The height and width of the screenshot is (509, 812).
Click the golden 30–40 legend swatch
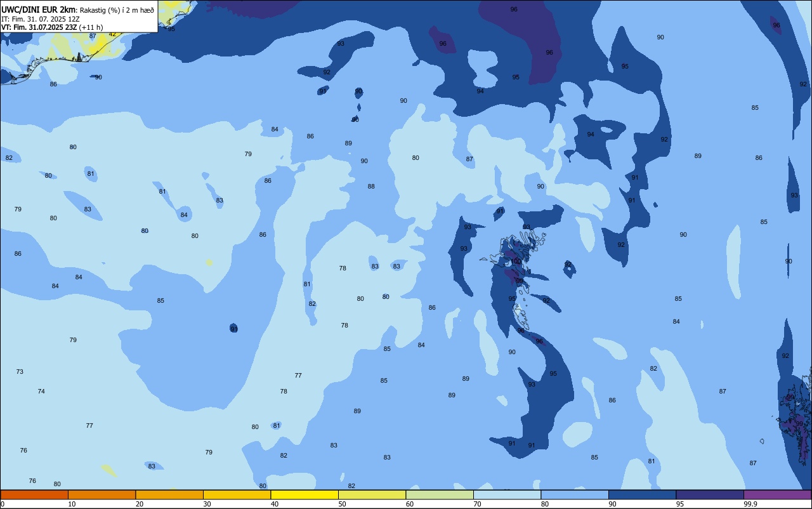[x=237, y=494]
